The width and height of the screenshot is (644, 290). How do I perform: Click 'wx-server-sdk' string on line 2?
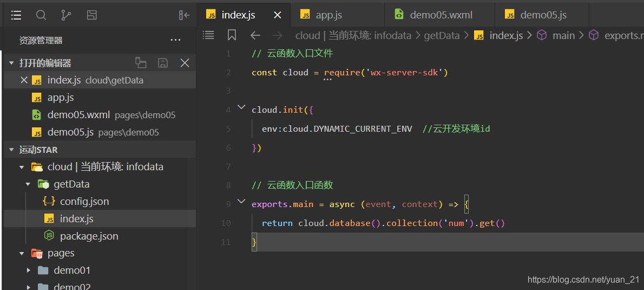[404, 73]
